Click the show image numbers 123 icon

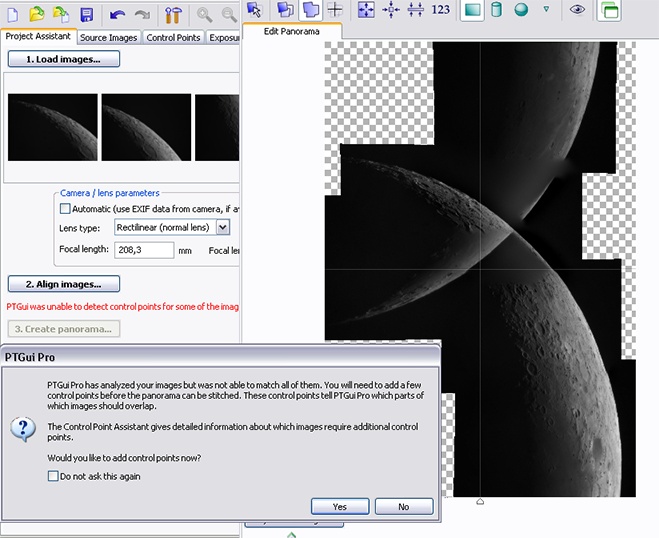tap(441, 10)
